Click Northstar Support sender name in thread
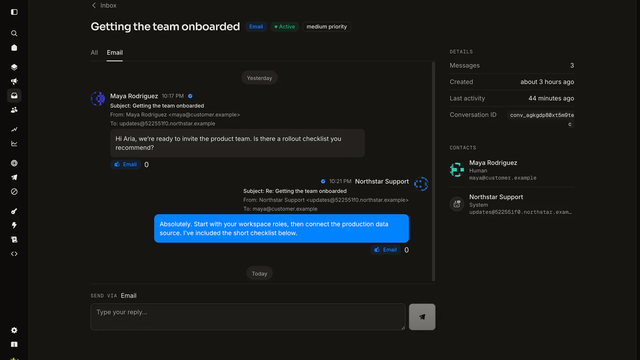This screenshot has width=640, height=360. 382,182
